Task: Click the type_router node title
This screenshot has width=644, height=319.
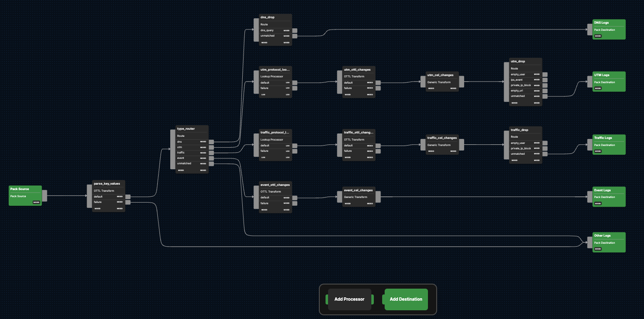Action: click(186, 129)
